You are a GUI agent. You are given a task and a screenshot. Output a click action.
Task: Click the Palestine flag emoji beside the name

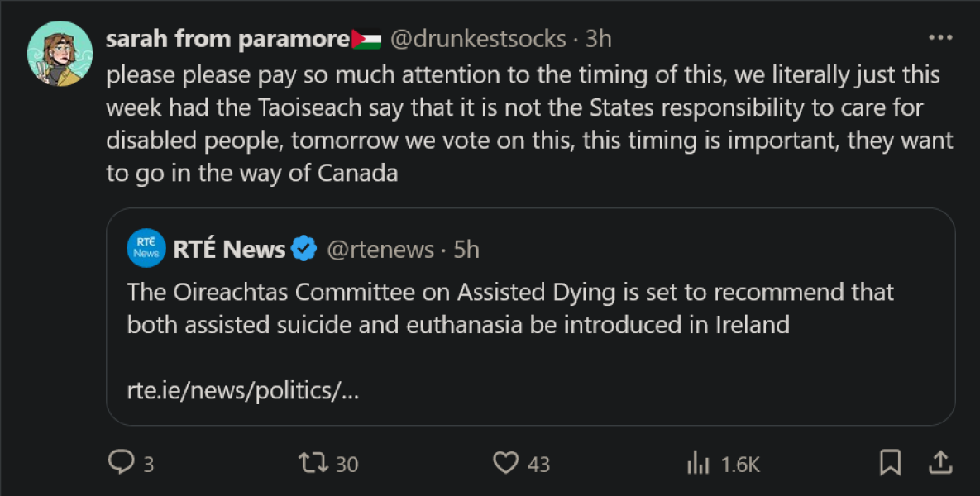pyautogui.click(x=366, y=39)
